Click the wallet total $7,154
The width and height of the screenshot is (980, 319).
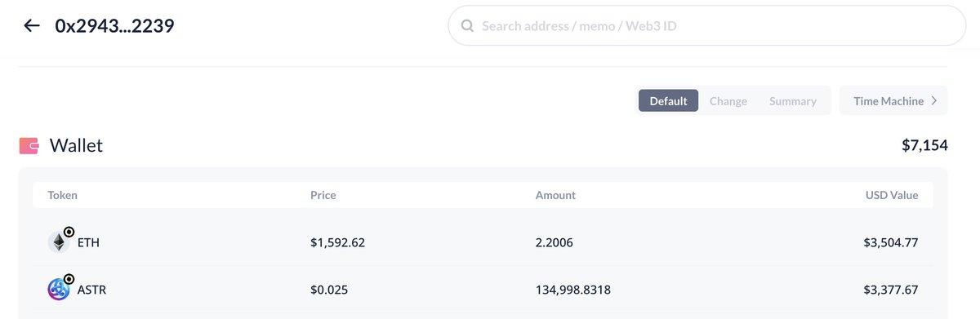[924, 146]
